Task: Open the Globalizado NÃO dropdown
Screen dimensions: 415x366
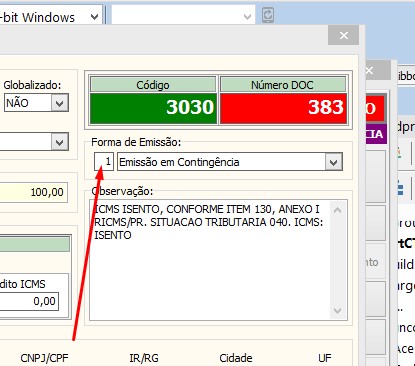Action: [x=60, y=103]
